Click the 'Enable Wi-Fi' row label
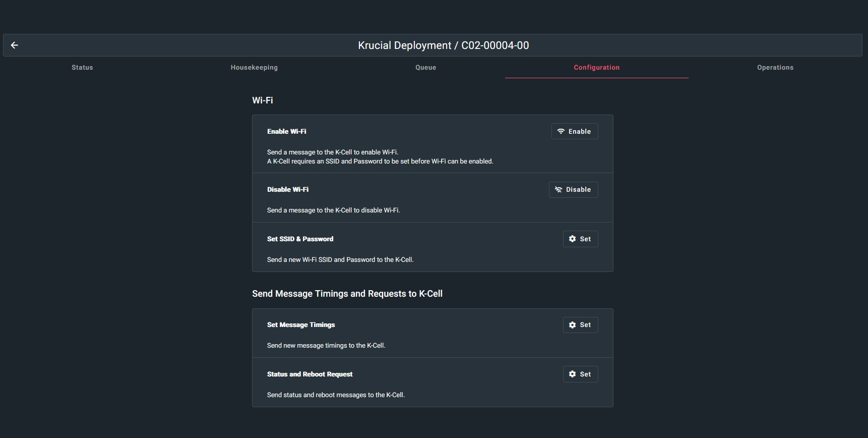The height and width of the screenshot is (438, 868). click(287, 131)
